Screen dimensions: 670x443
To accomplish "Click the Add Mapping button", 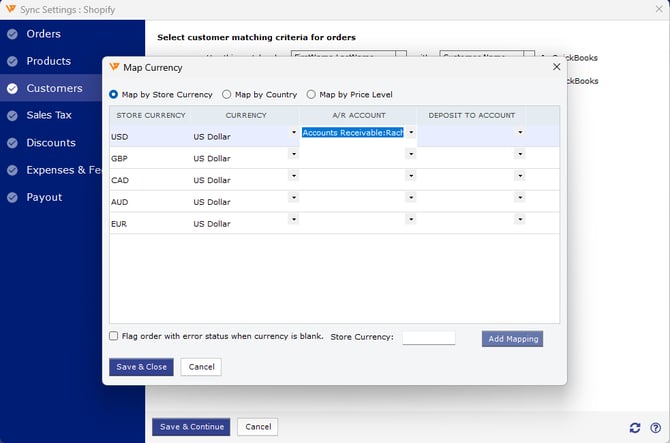I will click(513, 339).
